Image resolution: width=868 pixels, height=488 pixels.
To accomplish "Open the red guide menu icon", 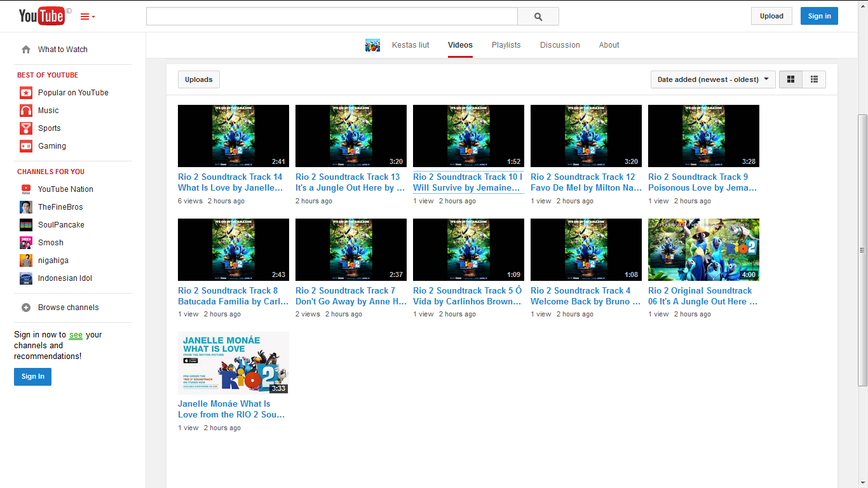I will (88, 17).
